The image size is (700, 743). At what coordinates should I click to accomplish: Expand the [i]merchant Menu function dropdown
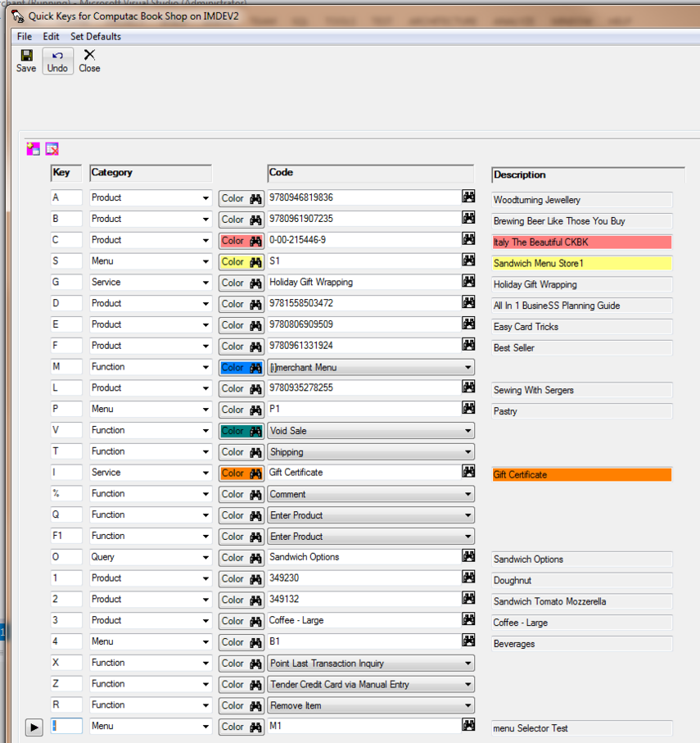(x=467, y=367)
